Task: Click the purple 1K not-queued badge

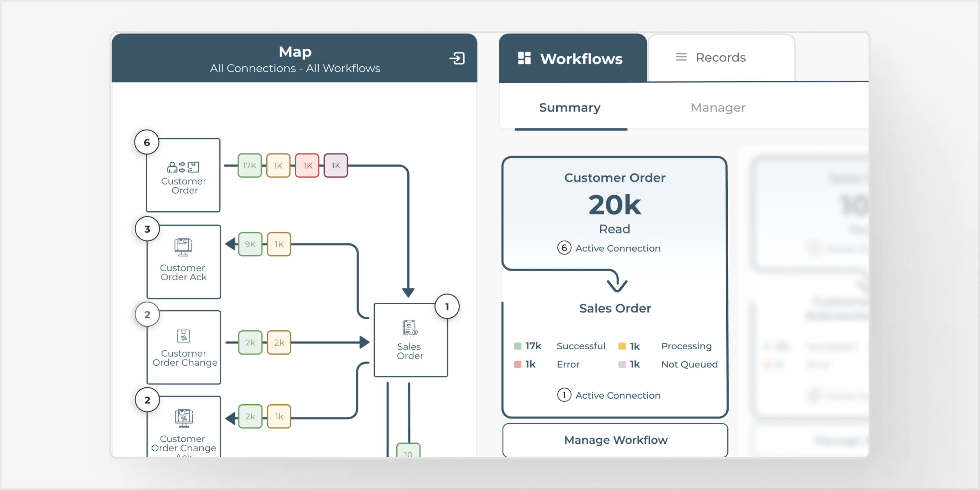Action: 336,165
